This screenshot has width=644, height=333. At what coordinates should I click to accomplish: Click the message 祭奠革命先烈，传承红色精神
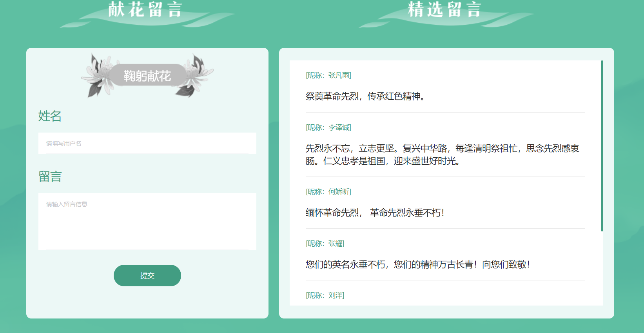coord(365,96)
